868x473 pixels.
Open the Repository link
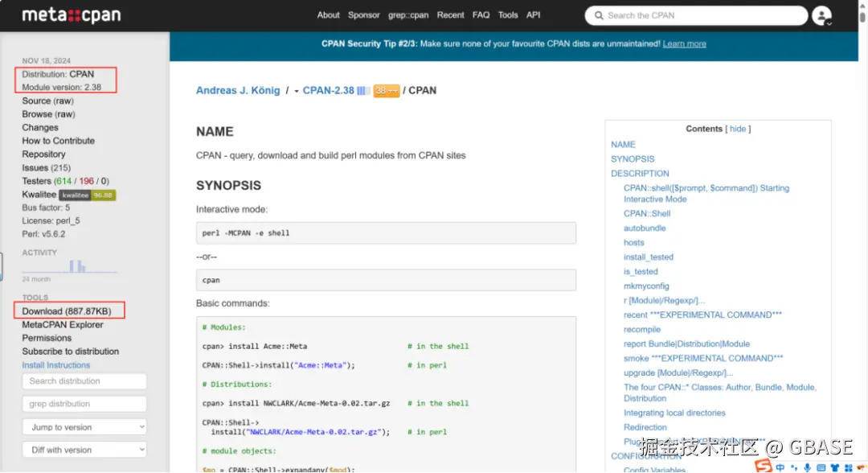click(x=43, y=154)
